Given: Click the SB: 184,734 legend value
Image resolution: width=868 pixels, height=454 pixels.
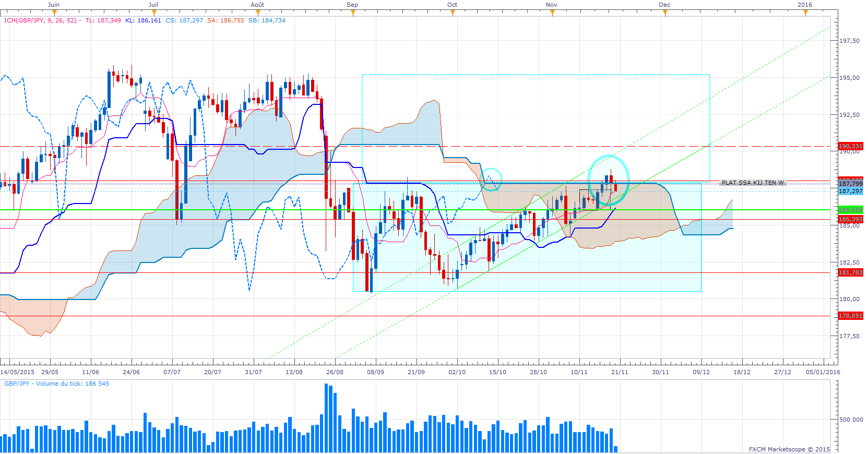Looking at the screenshot, I should (x=267, y=20).
